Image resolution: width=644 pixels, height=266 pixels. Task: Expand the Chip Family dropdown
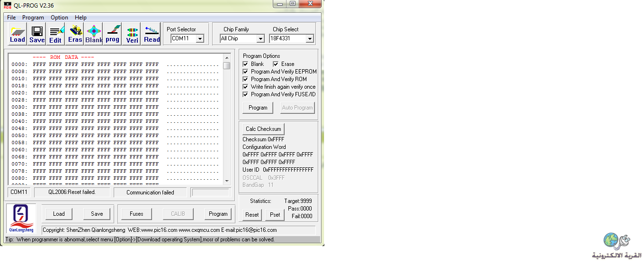tap(260, 39)
